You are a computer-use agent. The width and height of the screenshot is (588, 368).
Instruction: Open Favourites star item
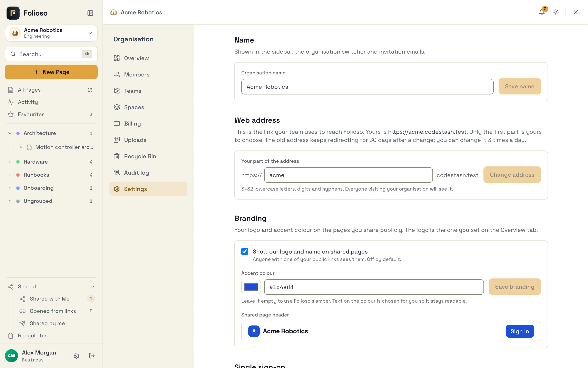tap(51, 114)
